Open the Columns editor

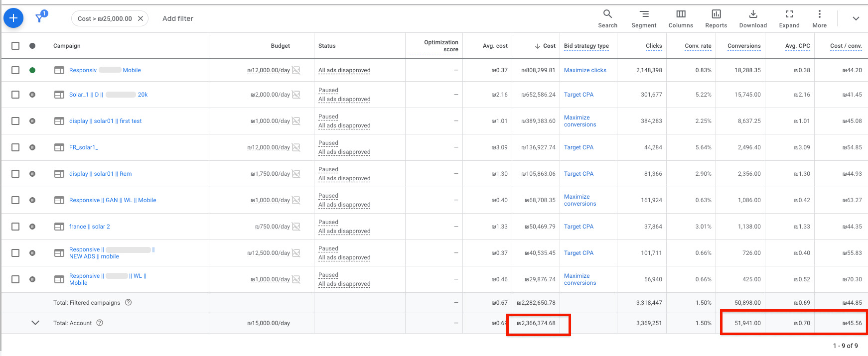click(681, 18)
